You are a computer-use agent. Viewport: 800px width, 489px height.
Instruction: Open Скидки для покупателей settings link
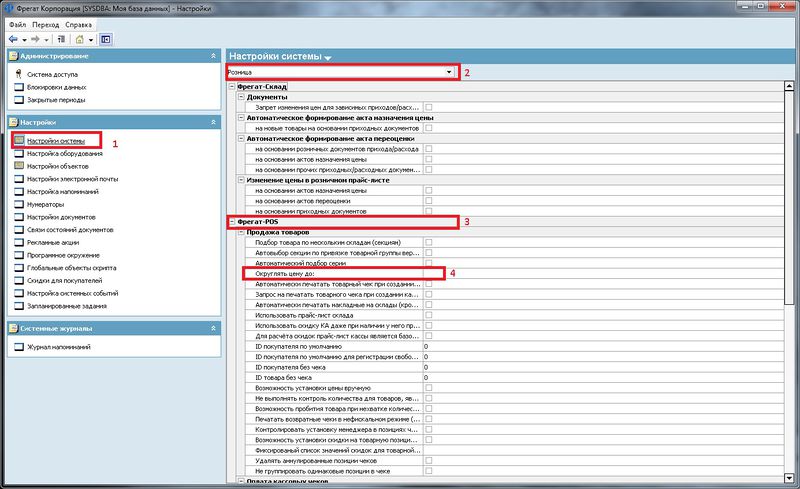64,280
